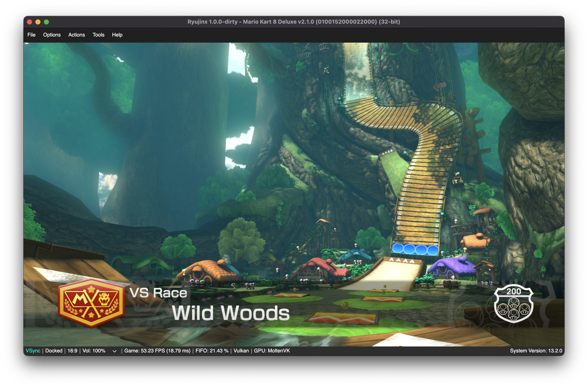
Task: Click the Vulkan backend label
Action: tap(241, 351)
